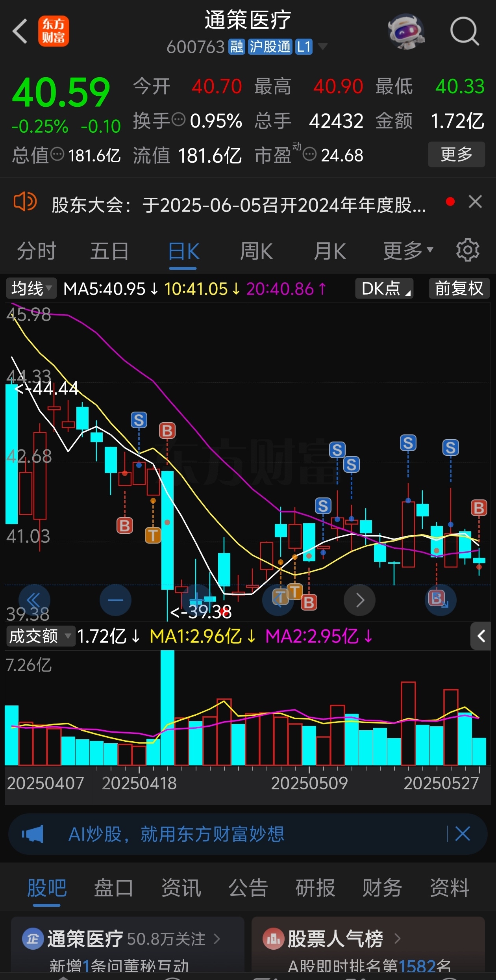Tap the 沪股通 badge
496x980 pixels.
pyautogui.click(x=270, y=47)
